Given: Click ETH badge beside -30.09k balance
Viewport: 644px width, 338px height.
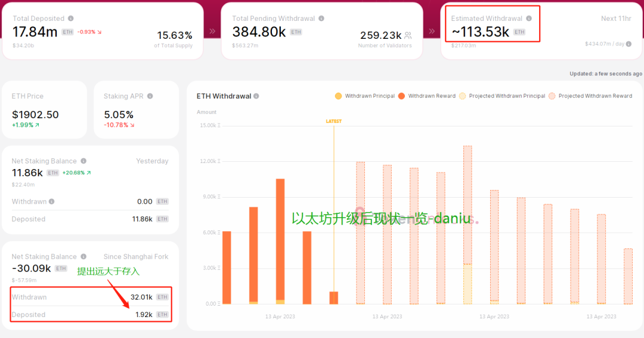Looking at the screenshot, I should point(61,269).
